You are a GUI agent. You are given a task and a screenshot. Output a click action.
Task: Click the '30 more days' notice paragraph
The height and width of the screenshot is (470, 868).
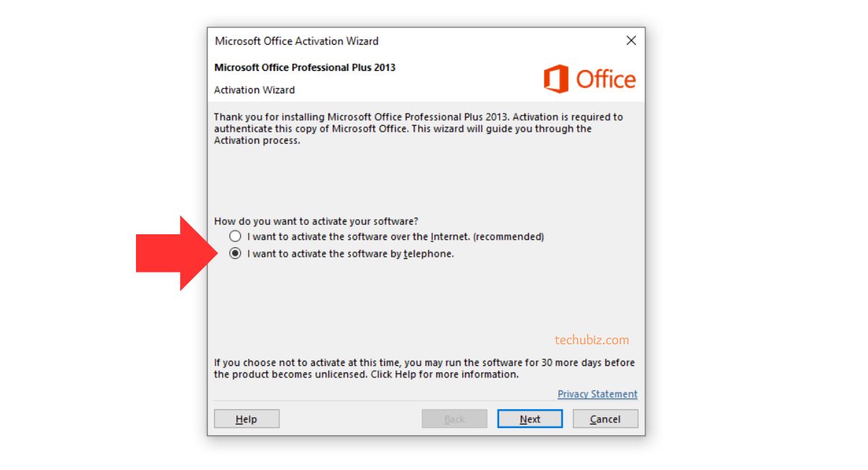425,369
